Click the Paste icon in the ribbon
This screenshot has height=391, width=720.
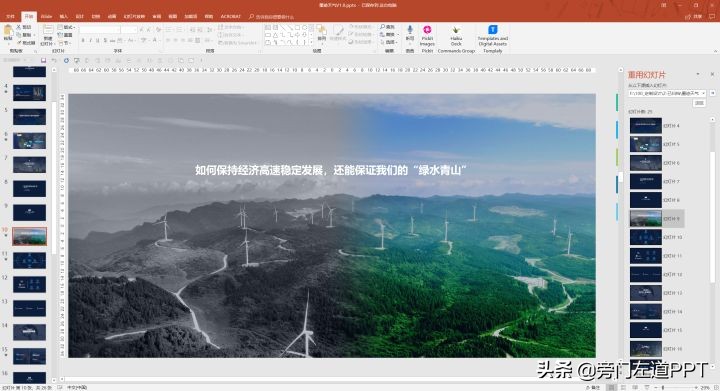pos(8,31)
